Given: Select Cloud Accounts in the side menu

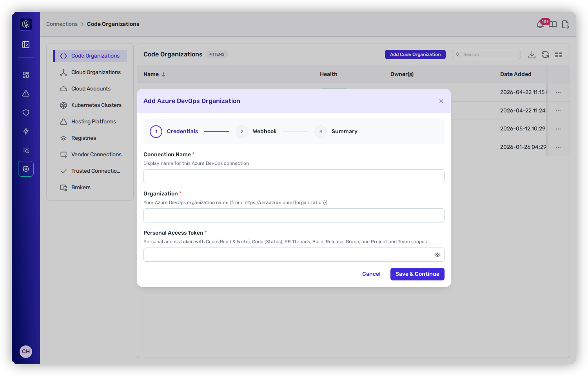Looking at the screenshot, I should (90, 89).
